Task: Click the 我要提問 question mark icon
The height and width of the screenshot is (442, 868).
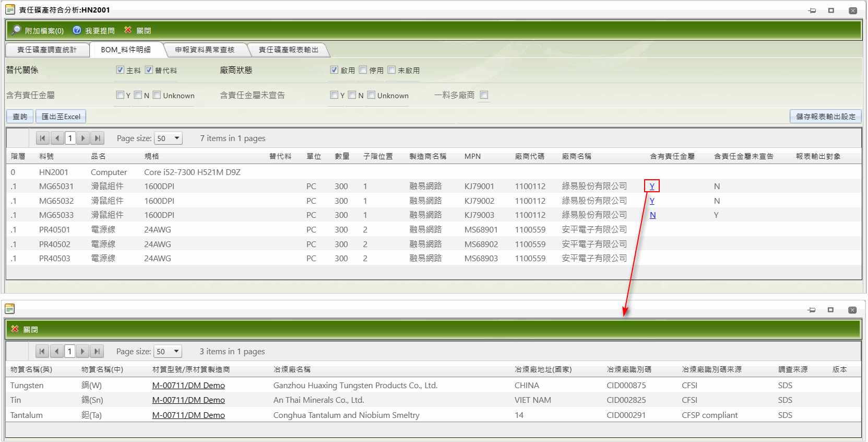Action: coord(77,30)
